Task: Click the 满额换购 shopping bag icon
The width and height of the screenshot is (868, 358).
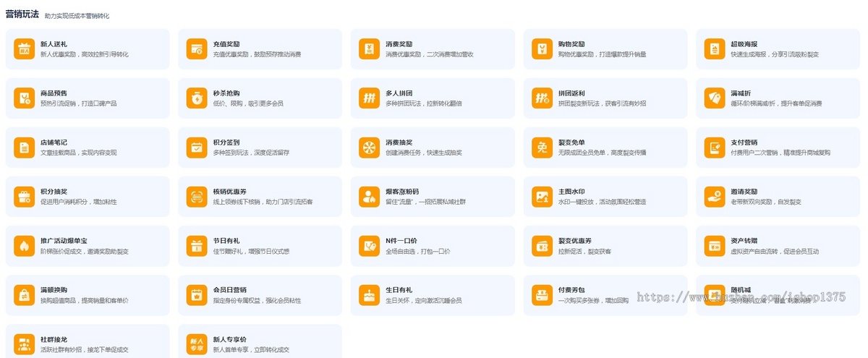Action: tap(25, 295)
